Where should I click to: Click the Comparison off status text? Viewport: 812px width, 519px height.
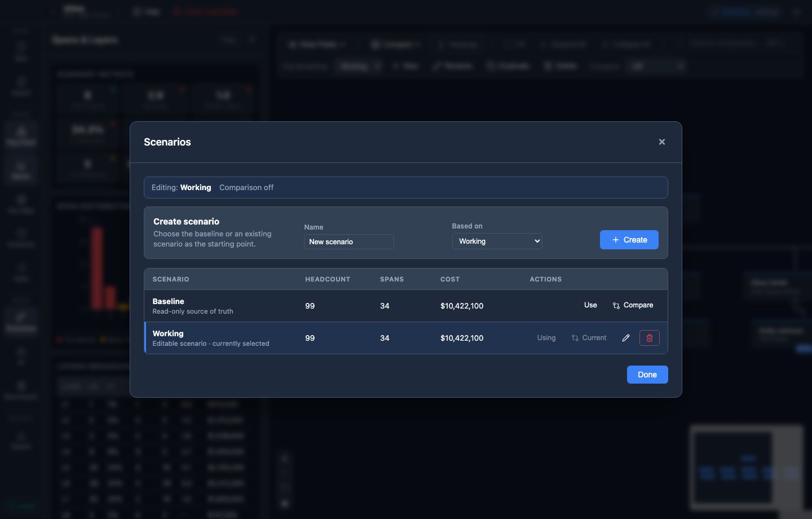(246, 187)
